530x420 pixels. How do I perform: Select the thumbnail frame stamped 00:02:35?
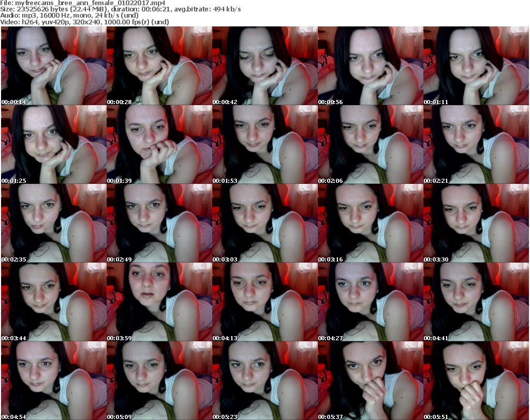[53, 223]
